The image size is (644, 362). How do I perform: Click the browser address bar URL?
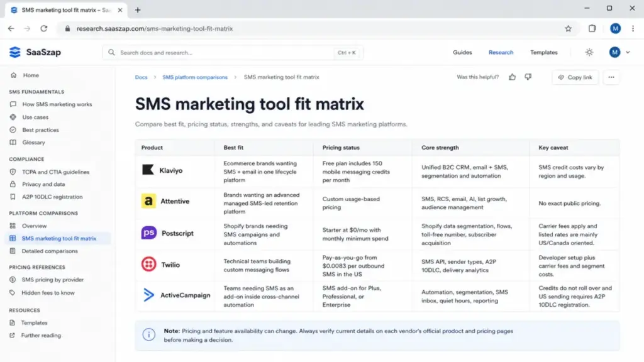pyautogui.click(x=155, y=29)
